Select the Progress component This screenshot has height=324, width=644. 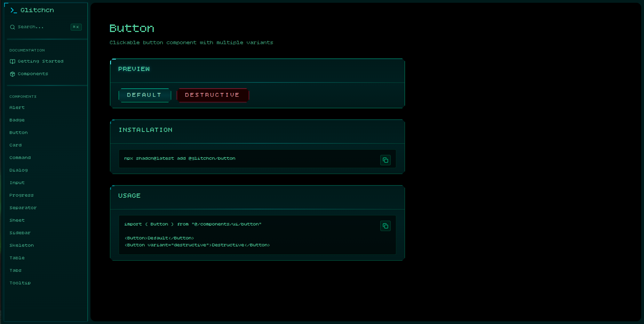(22, 195)
